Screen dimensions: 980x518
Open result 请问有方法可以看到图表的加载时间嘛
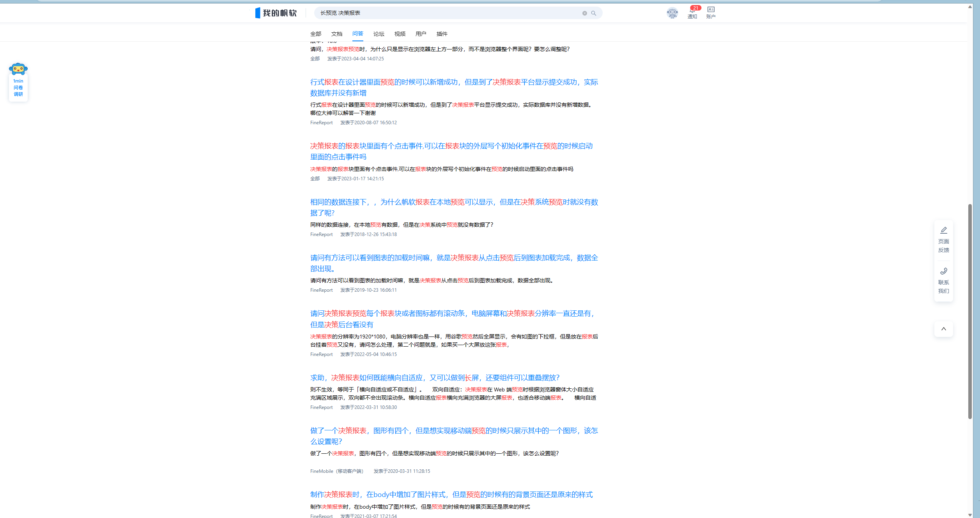(454, 263)
